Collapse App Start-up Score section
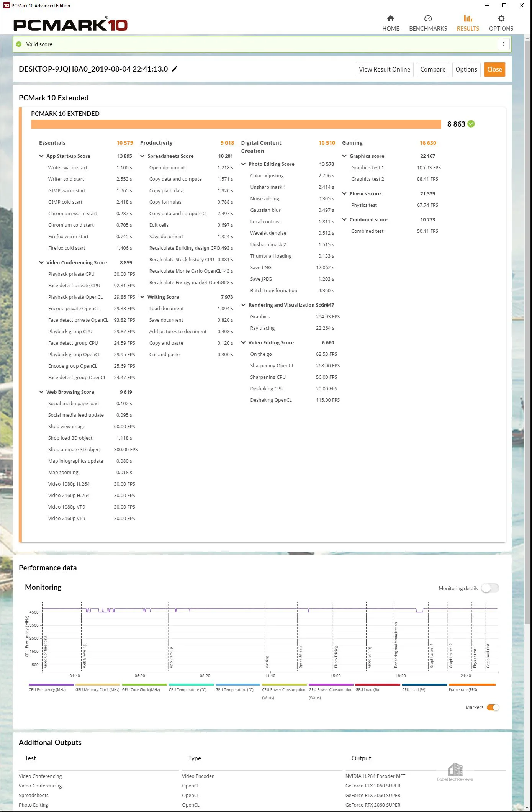Viewport: 532px width, 812px height. [41, 156]
